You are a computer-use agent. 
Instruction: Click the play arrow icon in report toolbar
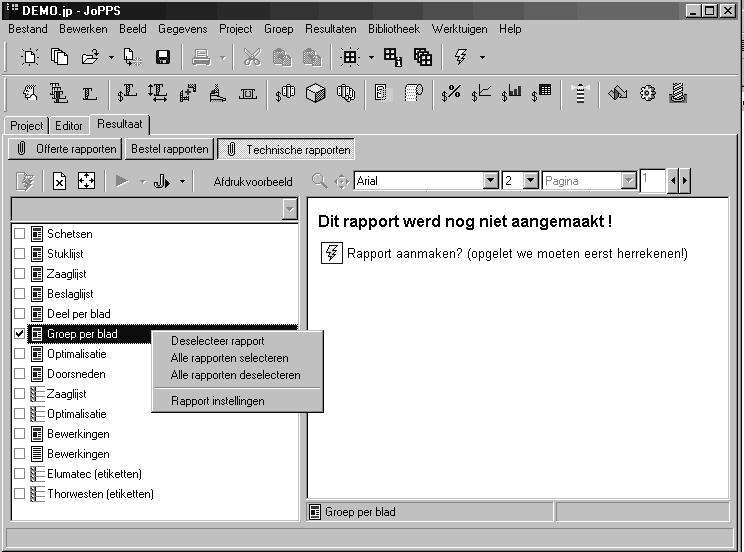[122, 181]
